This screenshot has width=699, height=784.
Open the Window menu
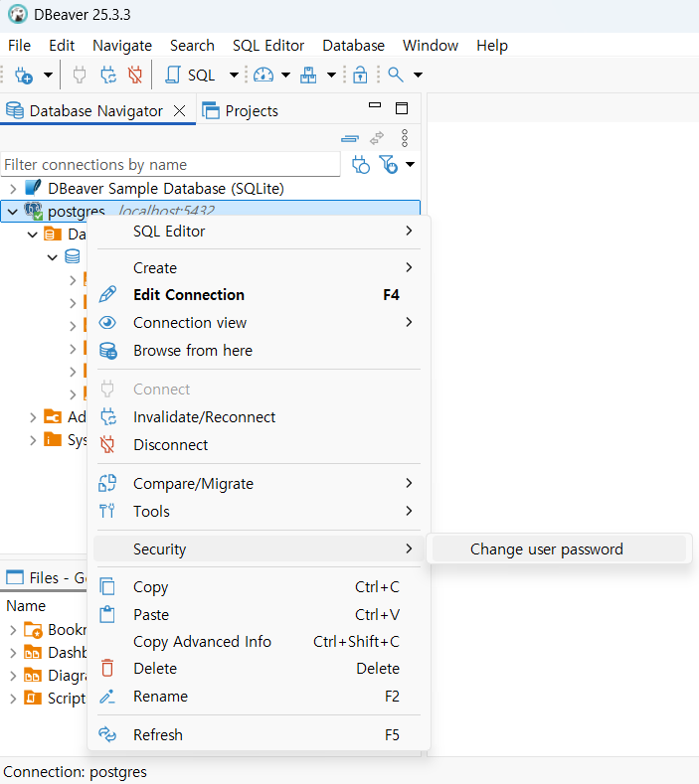click(431, 46)
